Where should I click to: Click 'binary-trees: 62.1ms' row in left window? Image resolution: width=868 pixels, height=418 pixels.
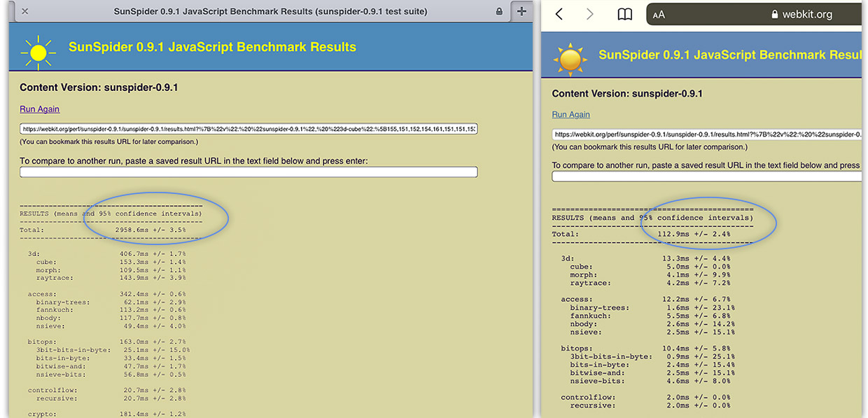tap(111, 302)
